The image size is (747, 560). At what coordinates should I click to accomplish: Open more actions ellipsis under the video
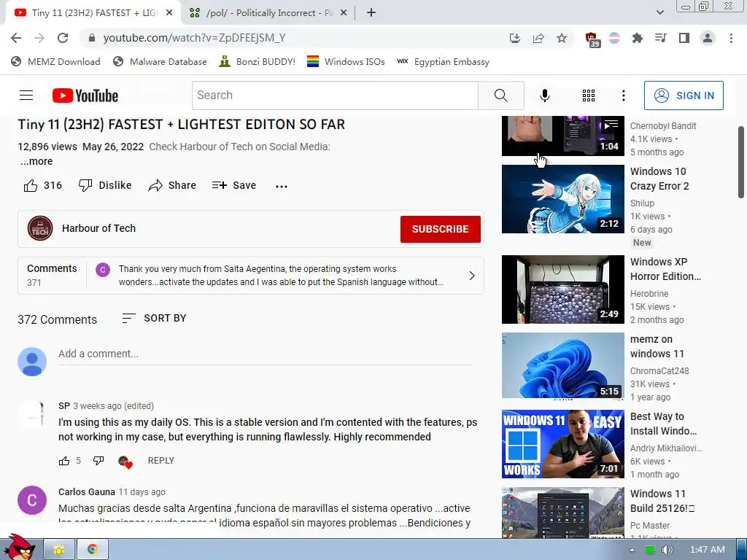[x=282, y=186]
